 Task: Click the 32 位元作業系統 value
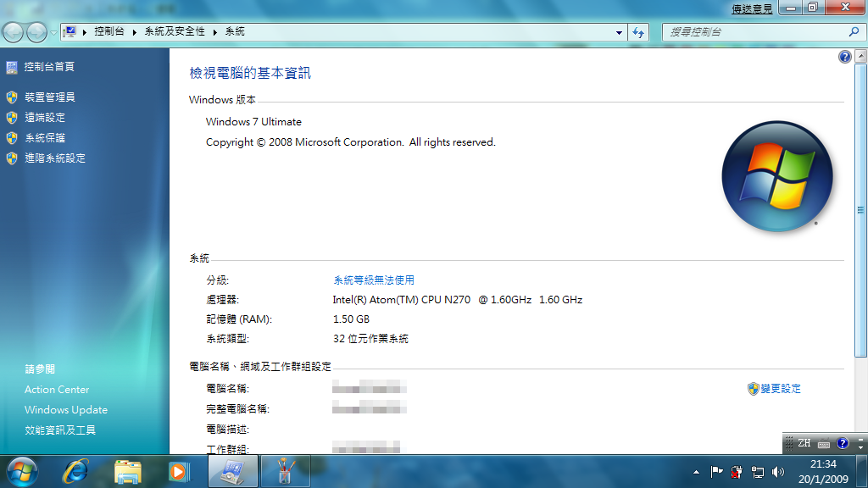[370, 339]
